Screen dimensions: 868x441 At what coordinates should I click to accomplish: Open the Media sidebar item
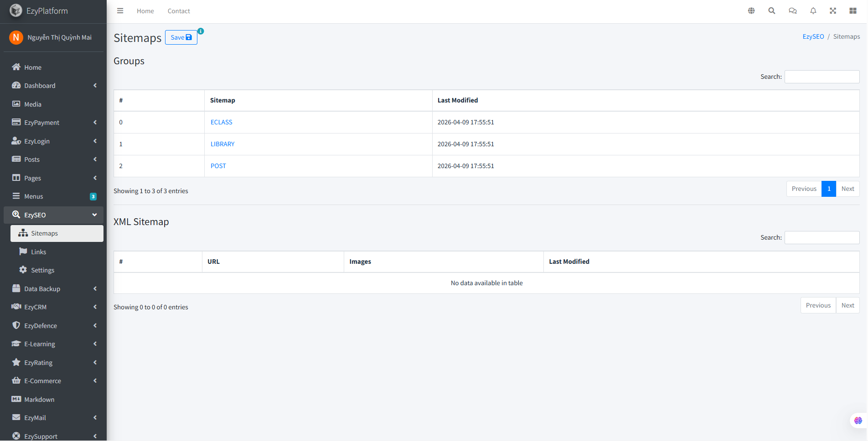click(33, 104)
